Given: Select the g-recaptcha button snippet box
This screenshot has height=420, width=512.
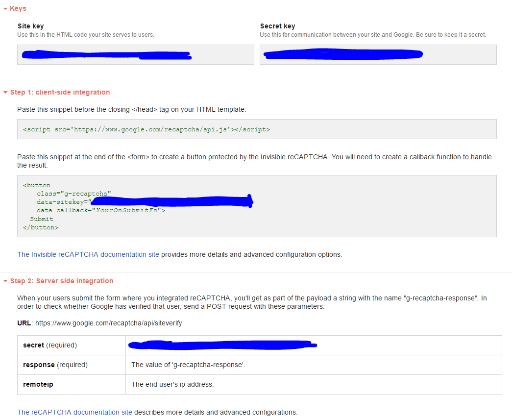Looking at the screenshot, I should coord(257,206).
